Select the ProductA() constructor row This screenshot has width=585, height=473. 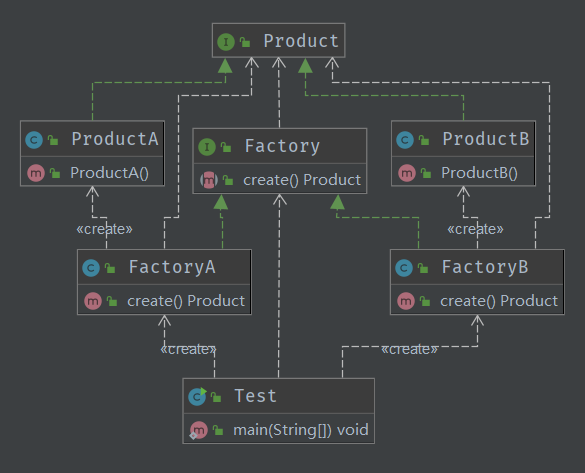tap(93, 173)
